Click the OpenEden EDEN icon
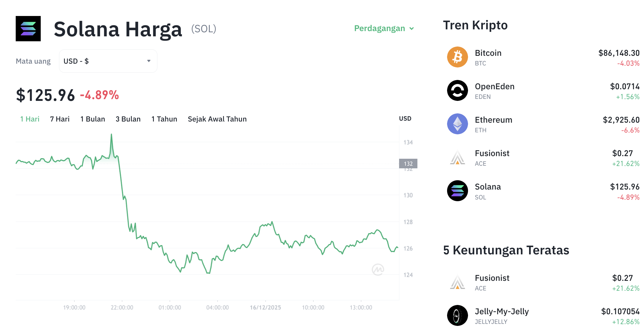The width and height of the screenshot is (644, 332). (457, 90)
